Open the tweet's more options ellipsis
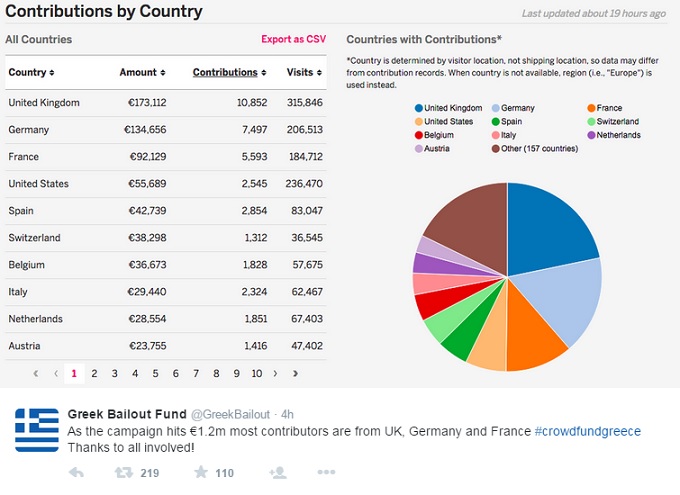 (x=326, y=473)
